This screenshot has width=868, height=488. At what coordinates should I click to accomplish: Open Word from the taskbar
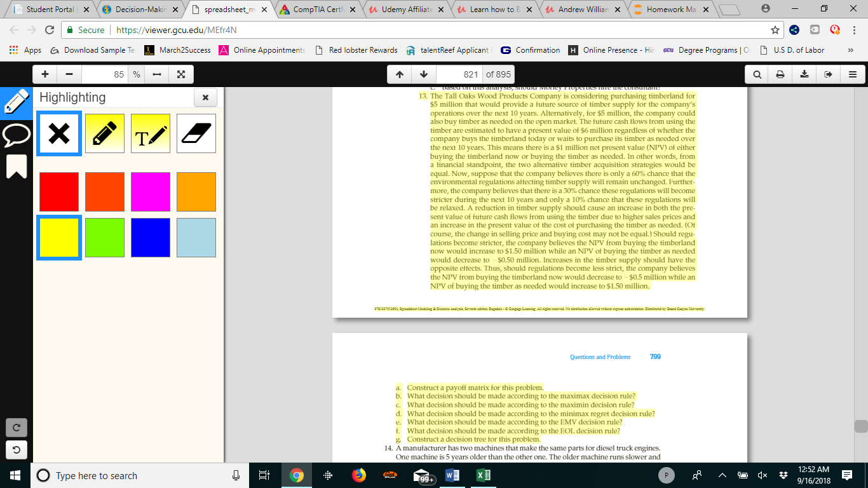coord(452,475)
